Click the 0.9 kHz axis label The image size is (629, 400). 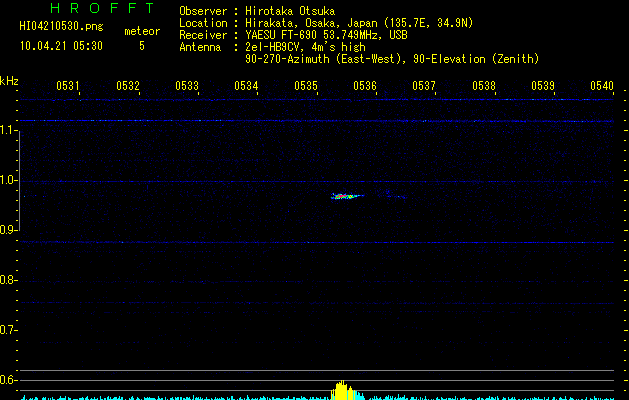pyautogui.click(x=8, y=230)
